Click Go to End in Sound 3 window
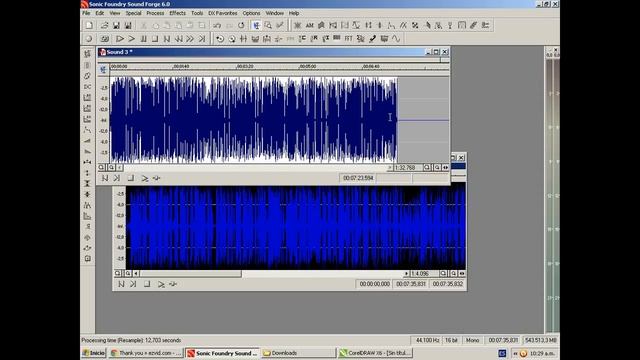This screenshot has height=360, width=640. click(x=117, y=178)
